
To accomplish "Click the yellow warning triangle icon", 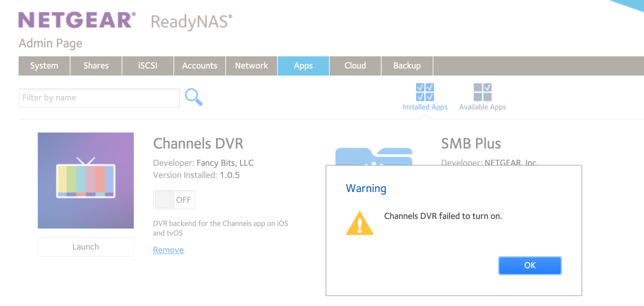I will tap(360, 223).
